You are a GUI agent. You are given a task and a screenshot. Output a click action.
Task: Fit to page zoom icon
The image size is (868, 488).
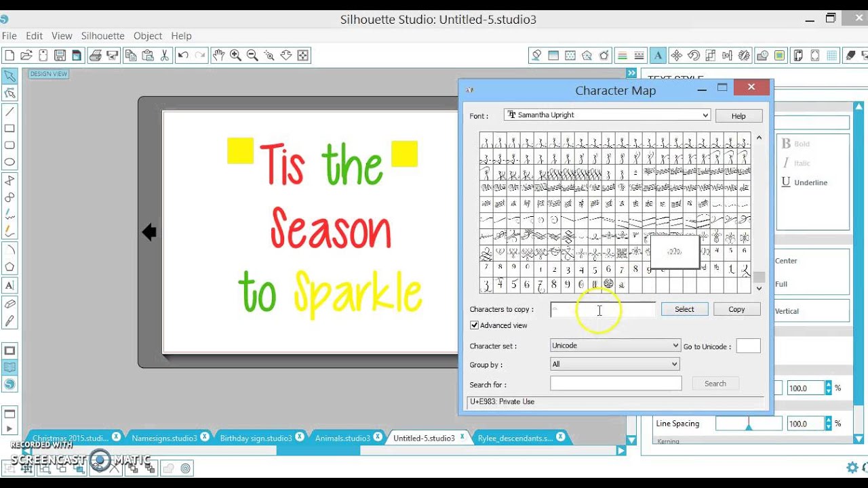click(x=302, y=56)
